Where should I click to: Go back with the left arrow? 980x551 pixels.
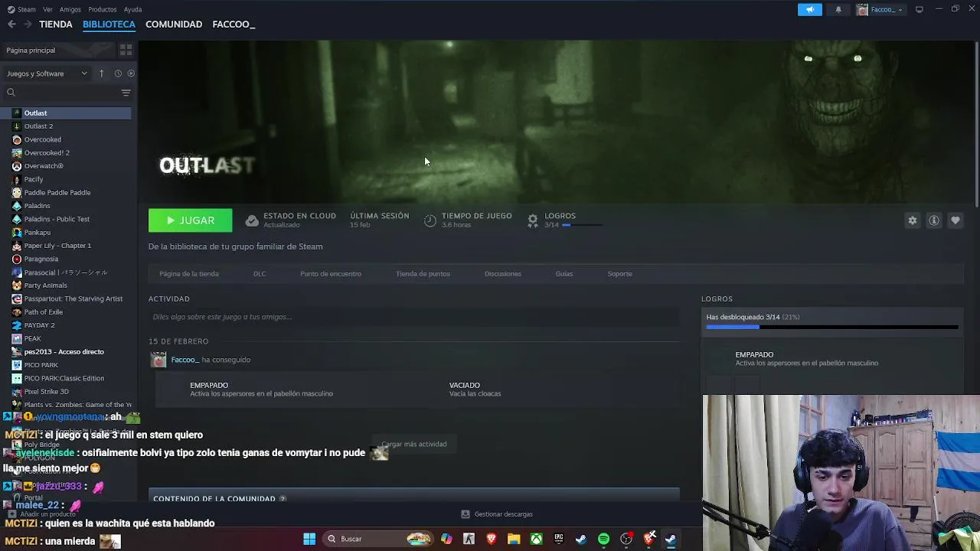point(11,24)
